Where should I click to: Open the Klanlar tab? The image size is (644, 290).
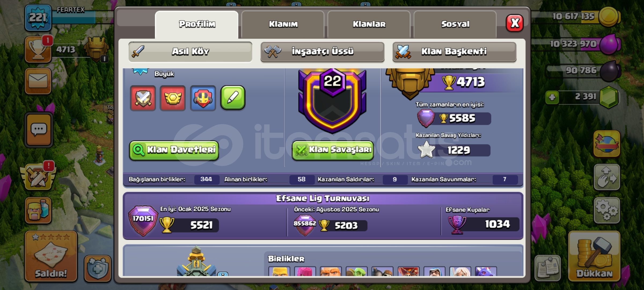point(369,24)
